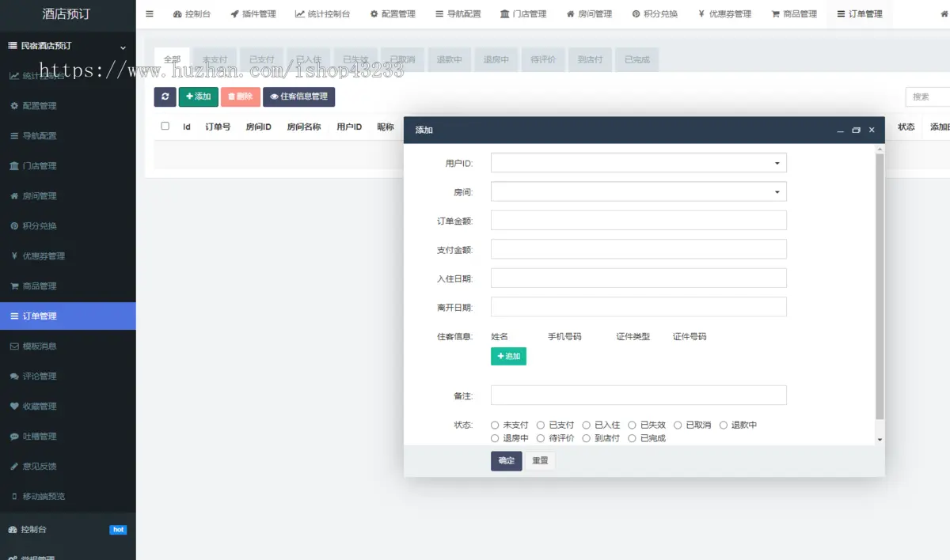
Task: Click the green 追加 guest button
Action: pos(508,357)
